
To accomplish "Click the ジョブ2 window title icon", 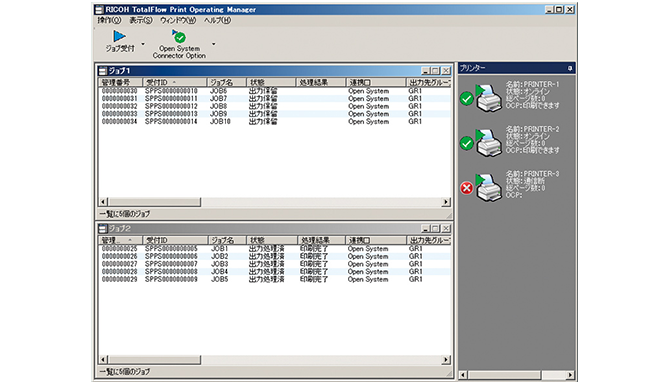I will coord(102,228).
